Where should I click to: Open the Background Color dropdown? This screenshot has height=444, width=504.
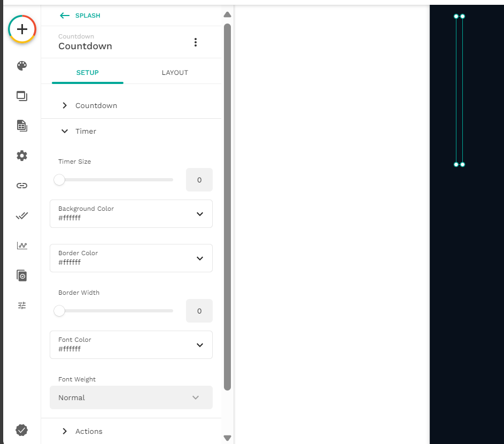tap(131, 214)
